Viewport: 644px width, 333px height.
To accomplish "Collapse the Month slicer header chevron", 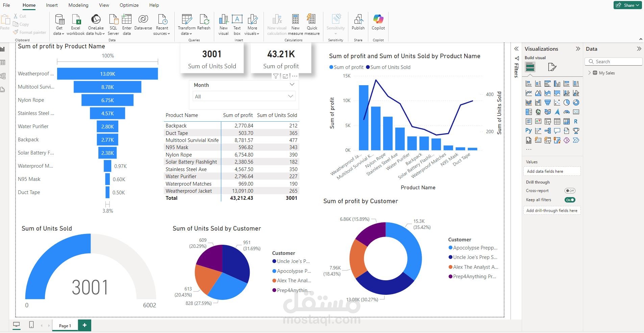I will [x=292, y=85].
